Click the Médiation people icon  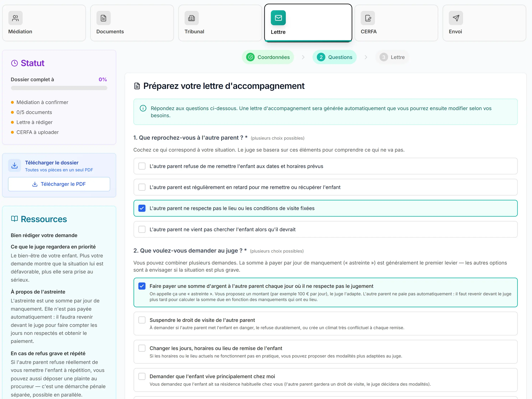click(x=15, y=18)
